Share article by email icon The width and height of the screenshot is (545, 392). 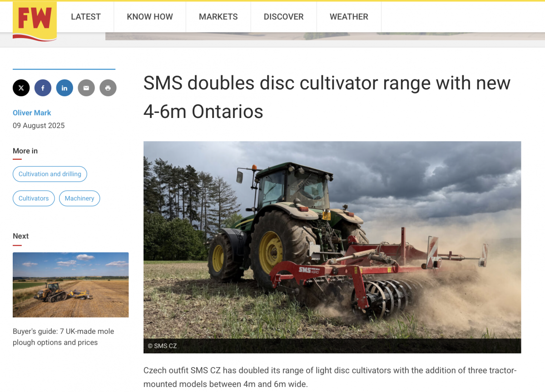[x=86, y=88]
